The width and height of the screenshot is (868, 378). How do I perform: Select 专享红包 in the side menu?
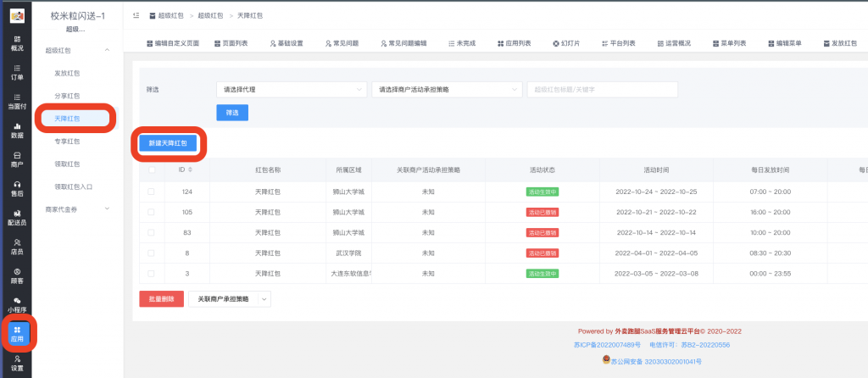(67, 142)
